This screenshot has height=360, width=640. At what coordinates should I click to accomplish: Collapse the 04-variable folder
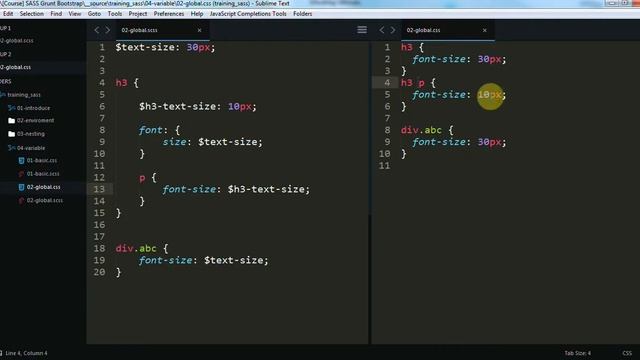pyautogui.click(x=11, y=148)
